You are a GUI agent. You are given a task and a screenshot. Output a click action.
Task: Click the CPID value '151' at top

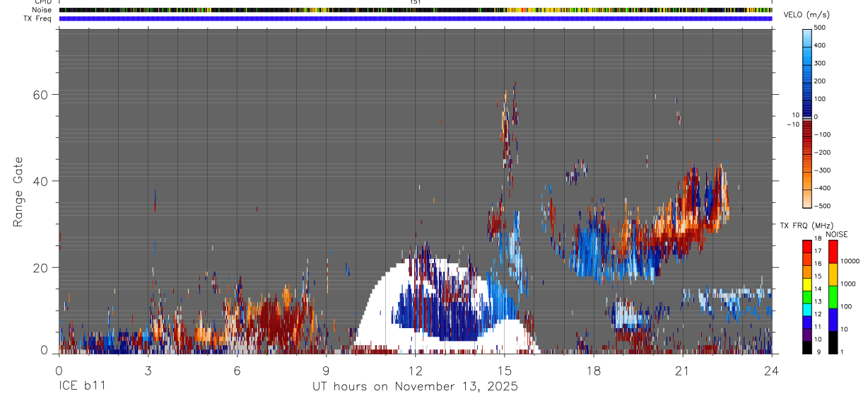(416, 2)
